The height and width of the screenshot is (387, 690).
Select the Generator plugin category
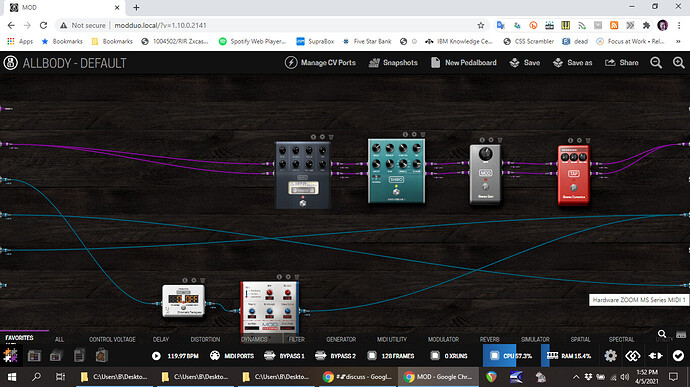coord(341,339)
